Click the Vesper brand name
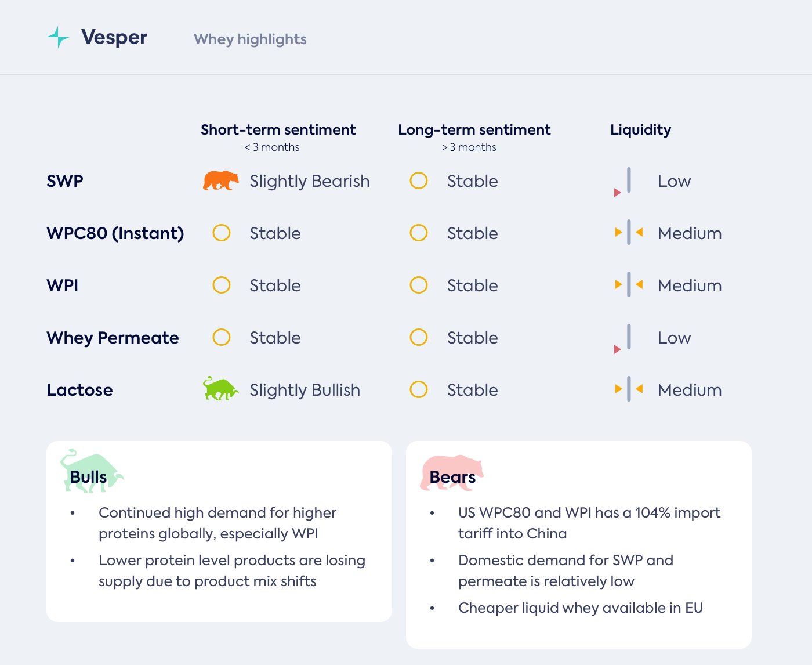The height and width of the screenshot is (665, 812). 114,37
